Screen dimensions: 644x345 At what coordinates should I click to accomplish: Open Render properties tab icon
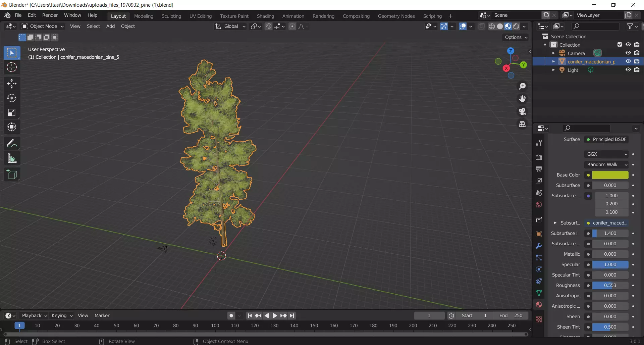click(x=539, y=157)
